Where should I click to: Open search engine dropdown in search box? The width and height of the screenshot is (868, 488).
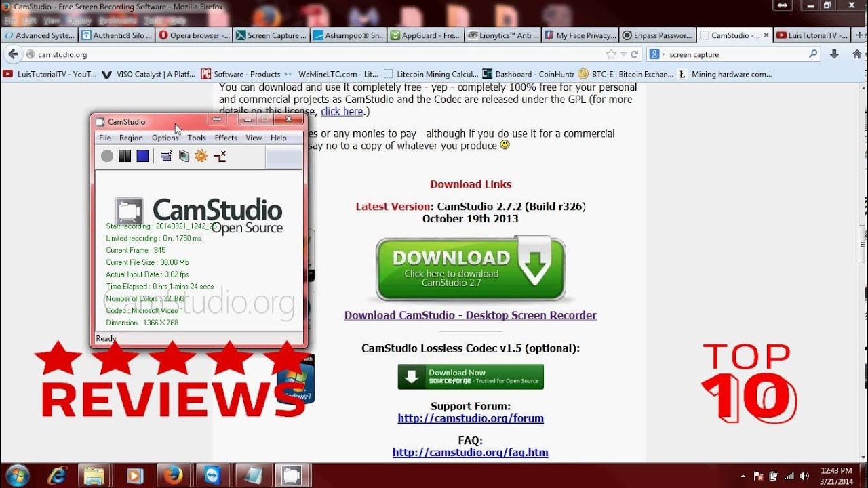click(x=657, y=54)
